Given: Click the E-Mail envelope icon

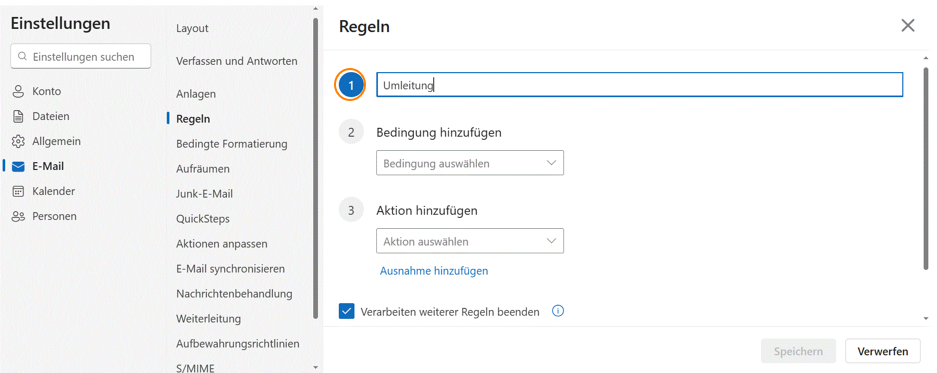Looking at the screenshot, I should click(x=19, y=167).
